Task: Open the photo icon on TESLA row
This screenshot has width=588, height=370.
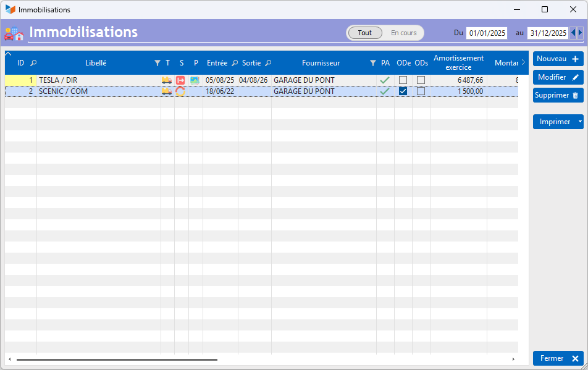Action: (194, 80)
